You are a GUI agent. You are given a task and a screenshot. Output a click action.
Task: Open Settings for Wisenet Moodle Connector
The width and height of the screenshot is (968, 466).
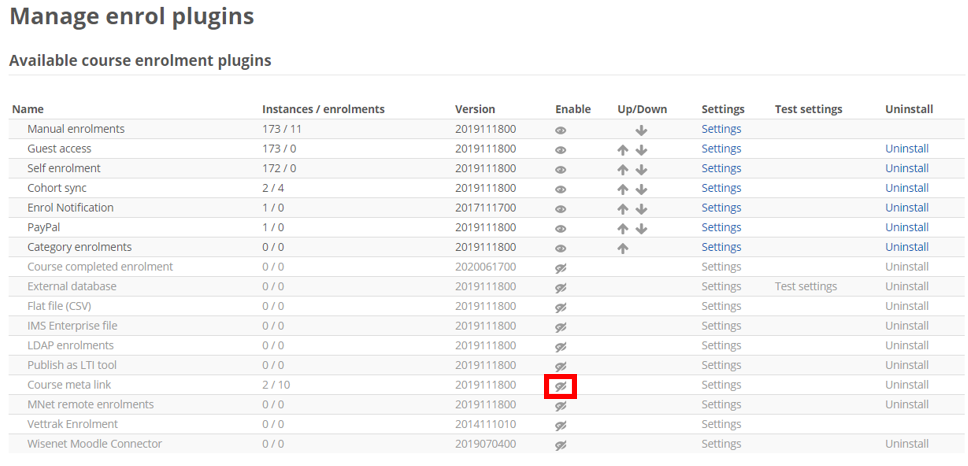click(x=721, y=444)
